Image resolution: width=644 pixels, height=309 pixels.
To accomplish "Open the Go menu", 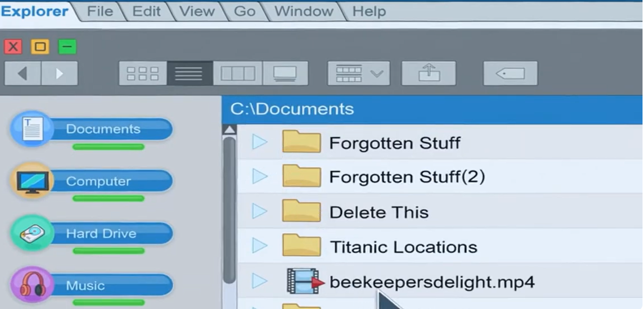I will point(244,11).
